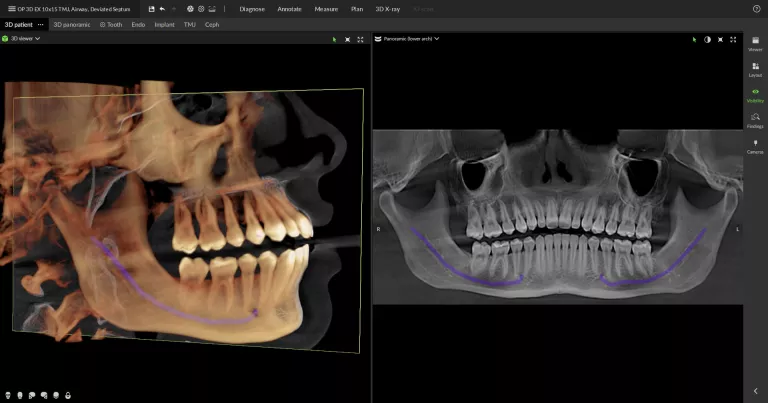Open 3D patient tab options ellipsis
Viewport: 768px width, 403px height.
click(x=41, y=24)
